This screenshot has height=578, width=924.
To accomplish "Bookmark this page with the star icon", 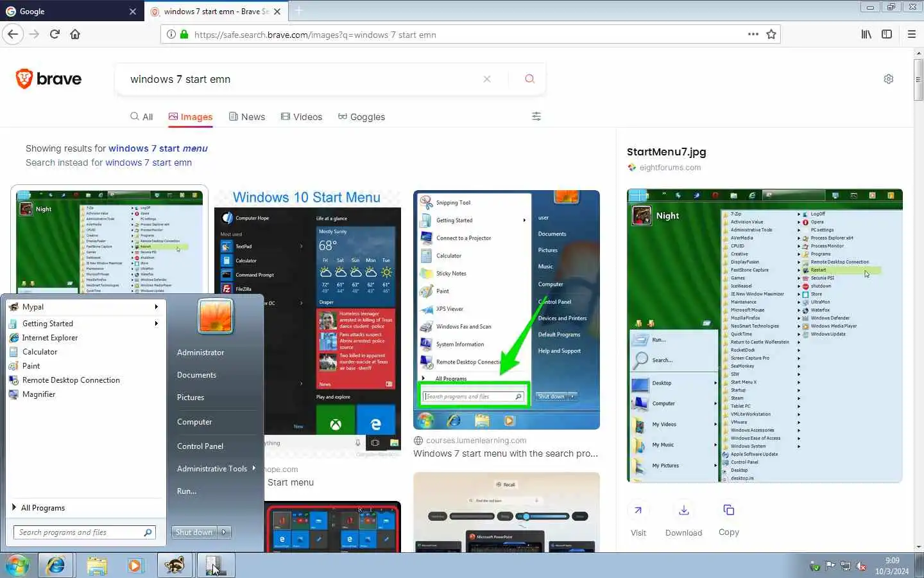I will 771,34.
